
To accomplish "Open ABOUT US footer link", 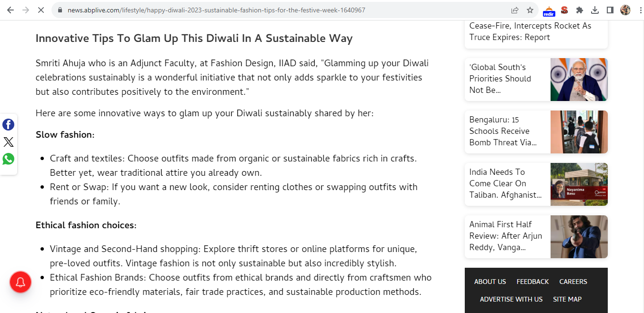I will tap(490, 282).
